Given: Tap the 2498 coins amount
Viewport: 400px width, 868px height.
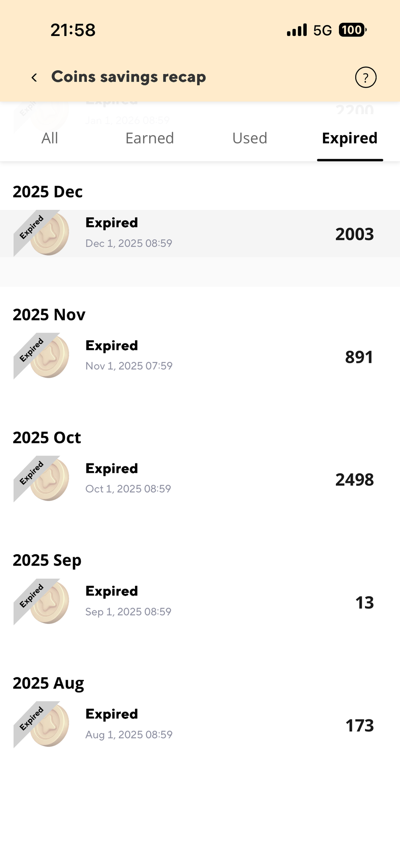Looking at the screenshot, I should 355,480.
